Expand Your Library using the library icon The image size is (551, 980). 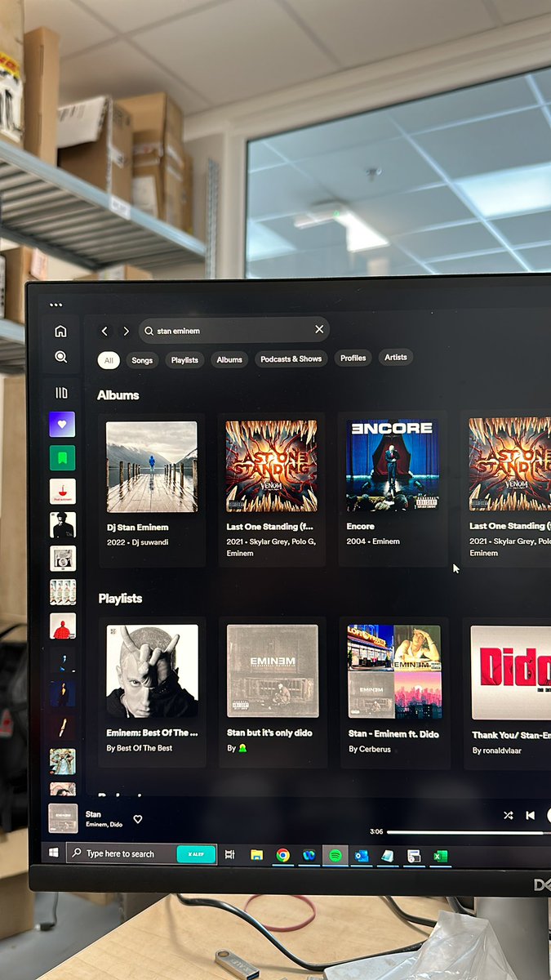tap(61, 393)
